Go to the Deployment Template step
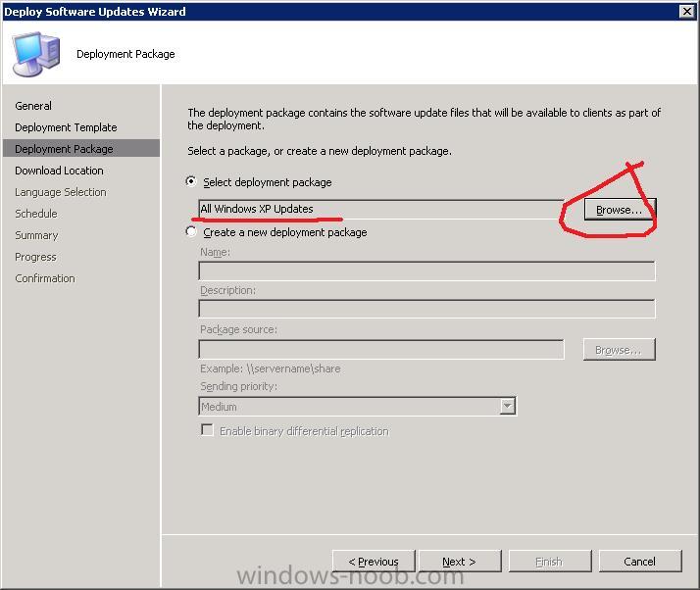 click(x=66, y=127)
